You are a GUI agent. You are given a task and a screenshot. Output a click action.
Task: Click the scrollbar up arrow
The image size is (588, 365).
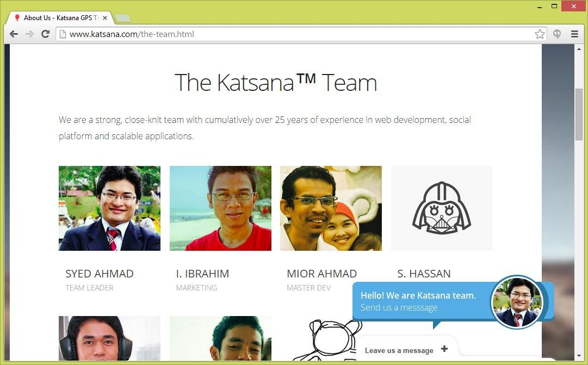coord(579,49)
